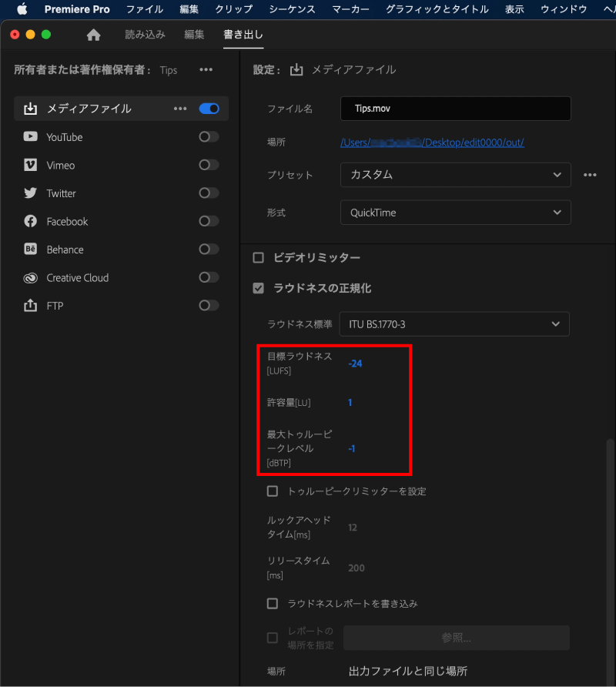
Task: Open more options next to owner name Tips
Action: tap(206, 69)
